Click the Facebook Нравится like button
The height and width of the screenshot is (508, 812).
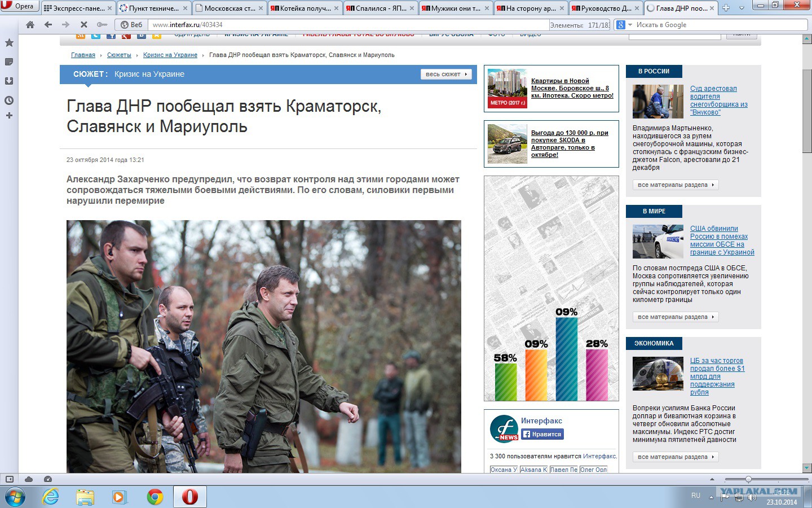coord(542,434)
